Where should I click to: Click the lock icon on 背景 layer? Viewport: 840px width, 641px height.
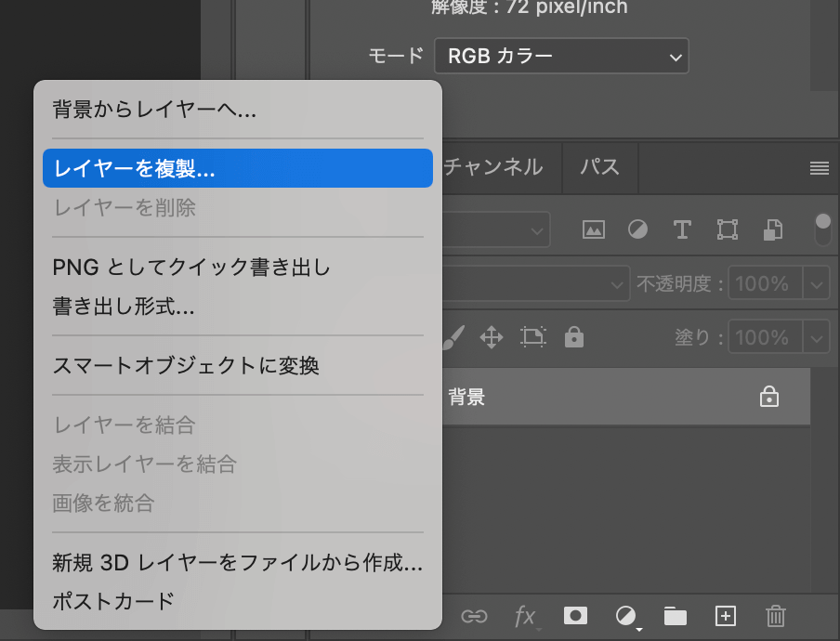tap(769, 397)
